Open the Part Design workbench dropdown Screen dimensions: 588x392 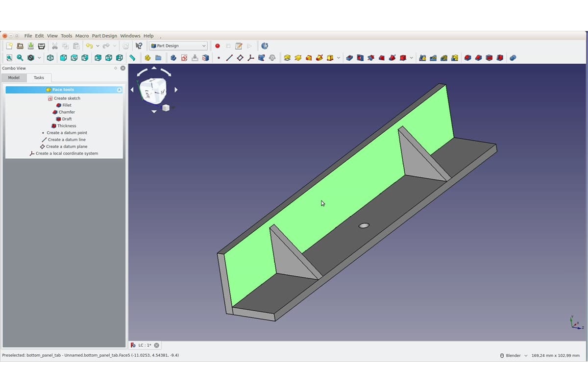click(178, 46)
